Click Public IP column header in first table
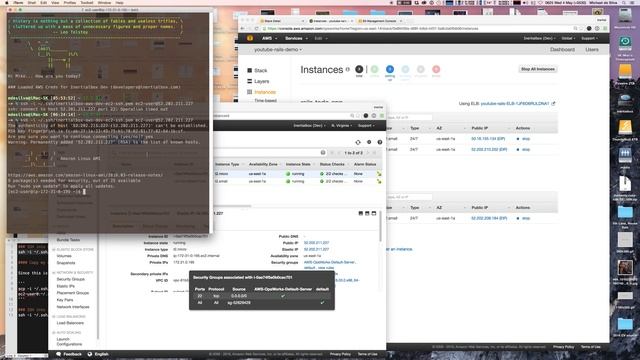Image resolution: width=640 pixels, height=360 pixels. (x=480, y=128)
